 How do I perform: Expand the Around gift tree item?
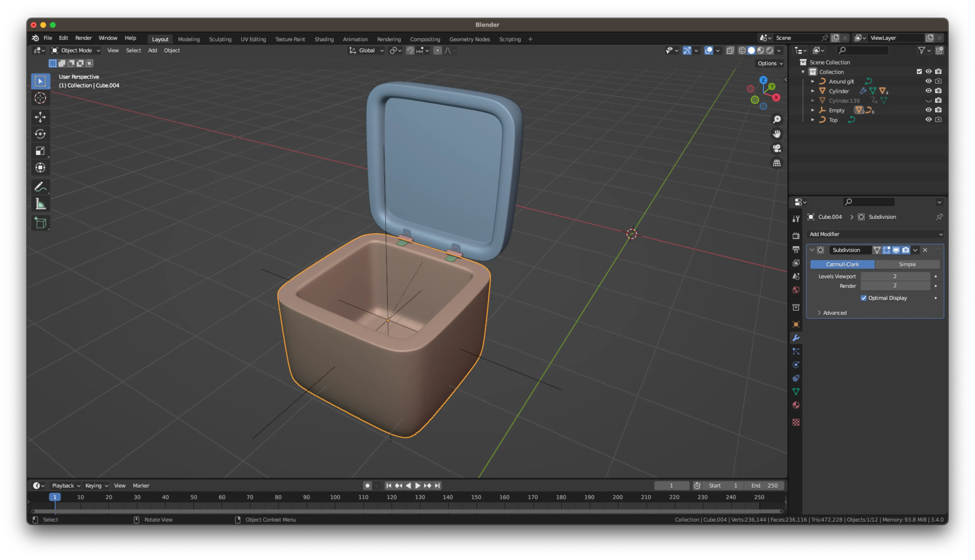[x=812, y=82]
